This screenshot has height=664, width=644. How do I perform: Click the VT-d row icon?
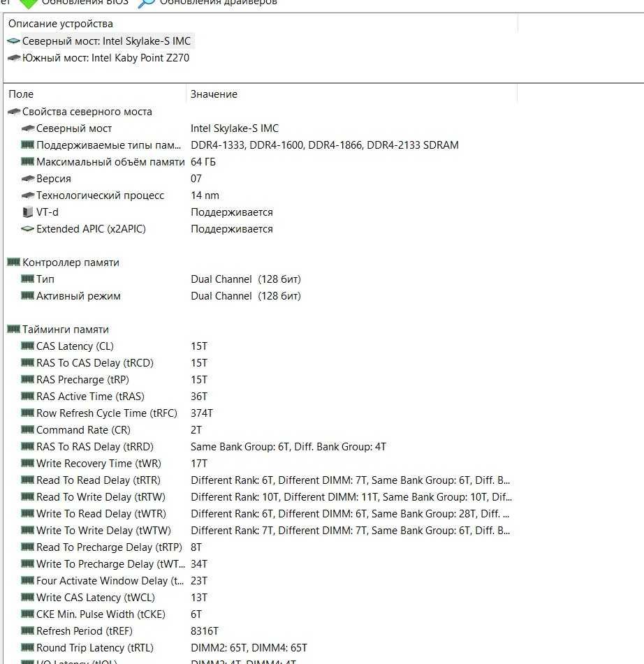[x=27, y=212]
